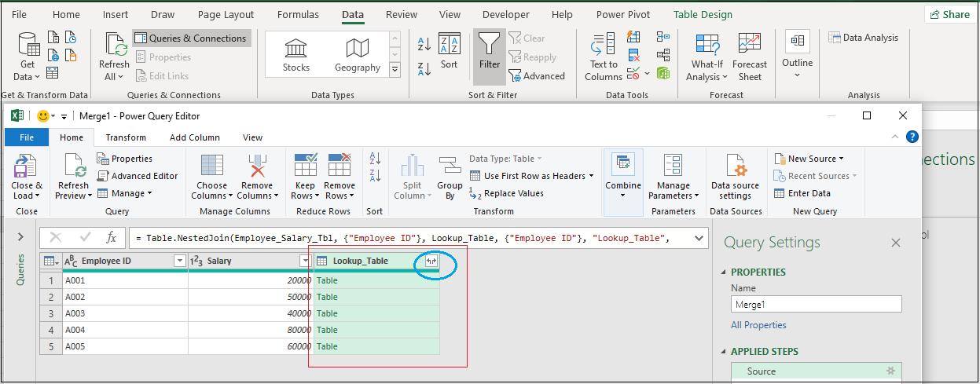Open Remove Rows menu
The width and height of the screenshot is (980, 384).
click(340, 177)
